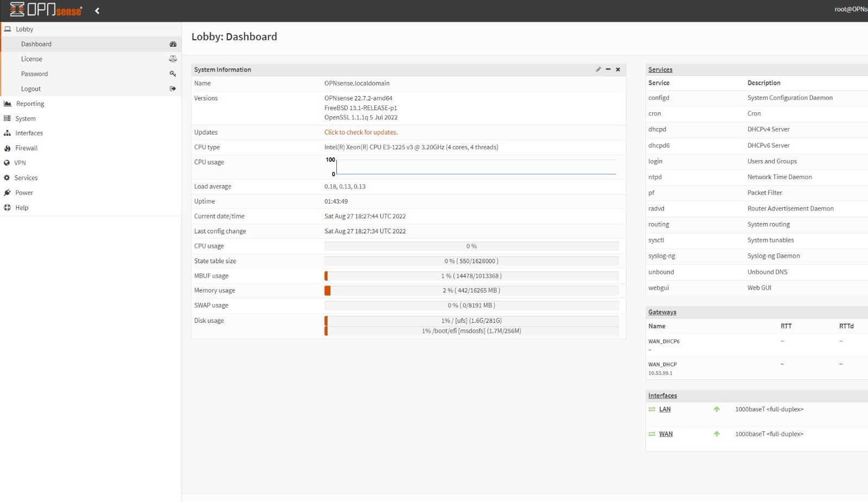The width and height of the screenshot is (868, 502).
Task: Click the green up arrow for WAN
Action: tap(717, 434)
